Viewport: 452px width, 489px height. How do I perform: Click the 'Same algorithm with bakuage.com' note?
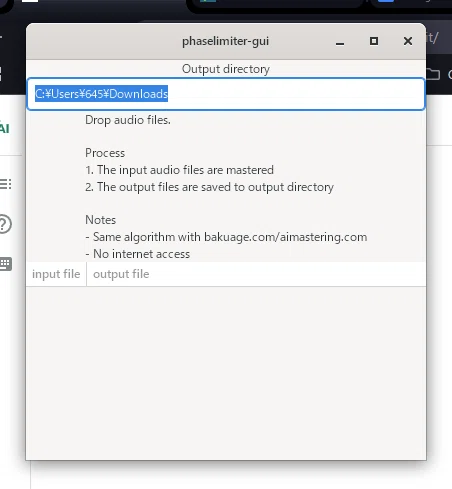click(x=226, y=237)
